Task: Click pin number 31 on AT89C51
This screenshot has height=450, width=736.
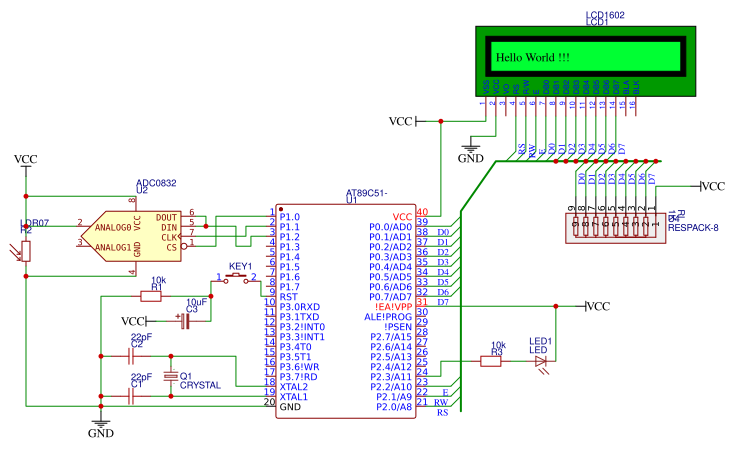Action: click(422, 302)
